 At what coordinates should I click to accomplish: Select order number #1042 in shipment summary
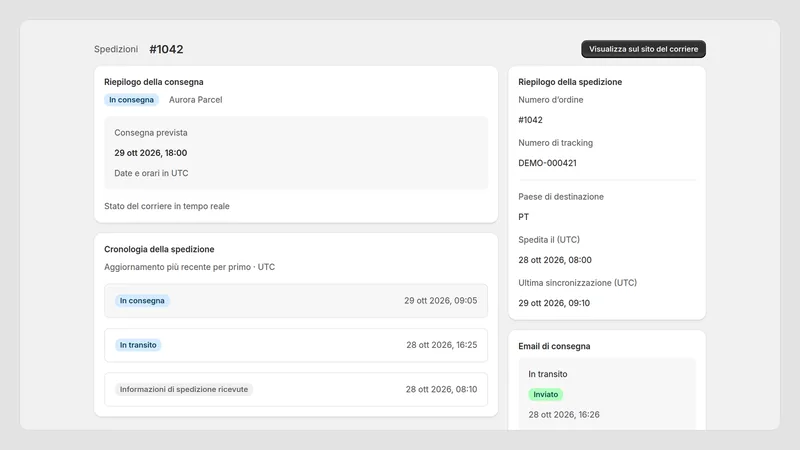(530, 120)
